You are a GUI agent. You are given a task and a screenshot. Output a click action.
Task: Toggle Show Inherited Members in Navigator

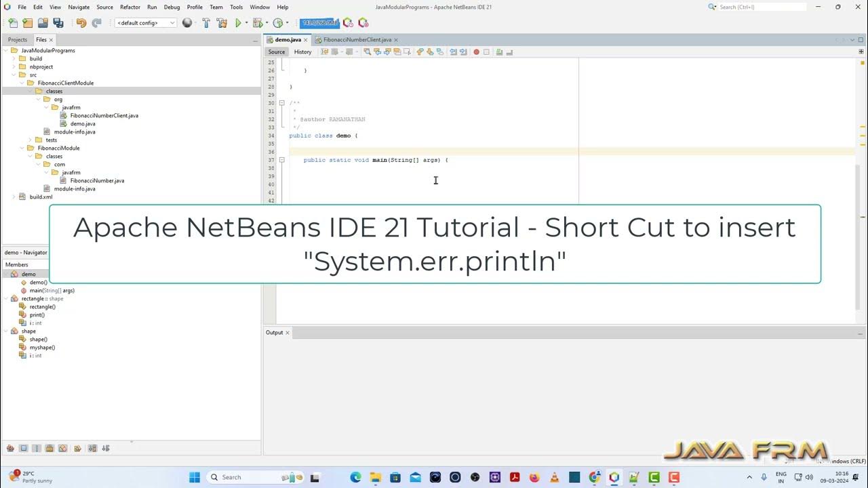click(10, 448)
